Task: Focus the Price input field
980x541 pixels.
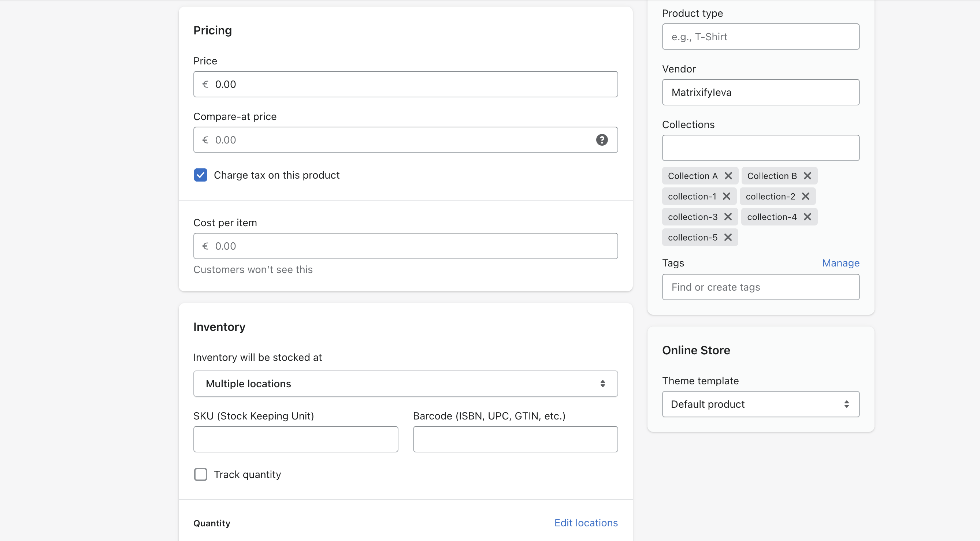Action: pos(405,84)
